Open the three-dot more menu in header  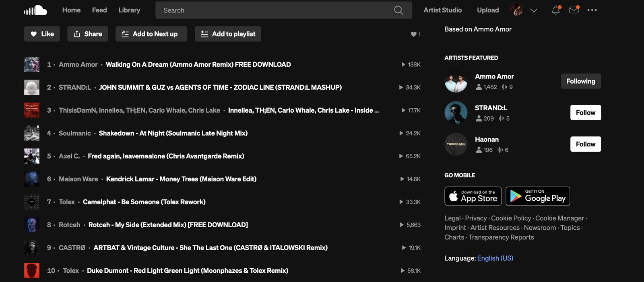click(592, 10)
